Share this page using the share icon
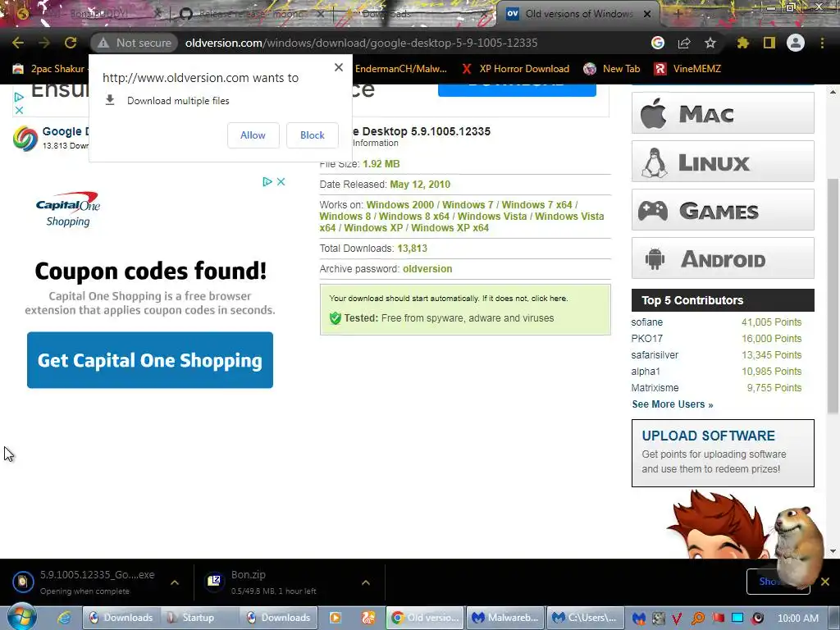 tap(684, 43)
